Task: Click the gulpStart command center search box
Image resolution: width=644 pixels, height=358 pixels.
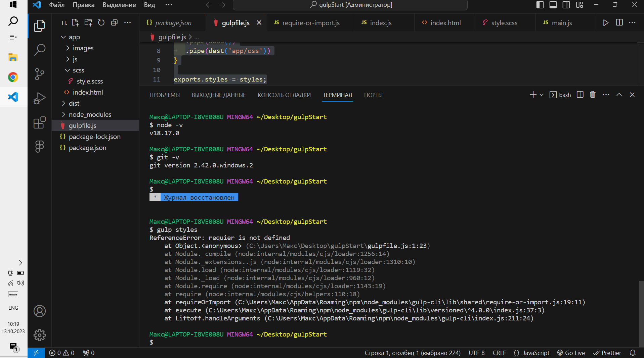Action: 350,5
